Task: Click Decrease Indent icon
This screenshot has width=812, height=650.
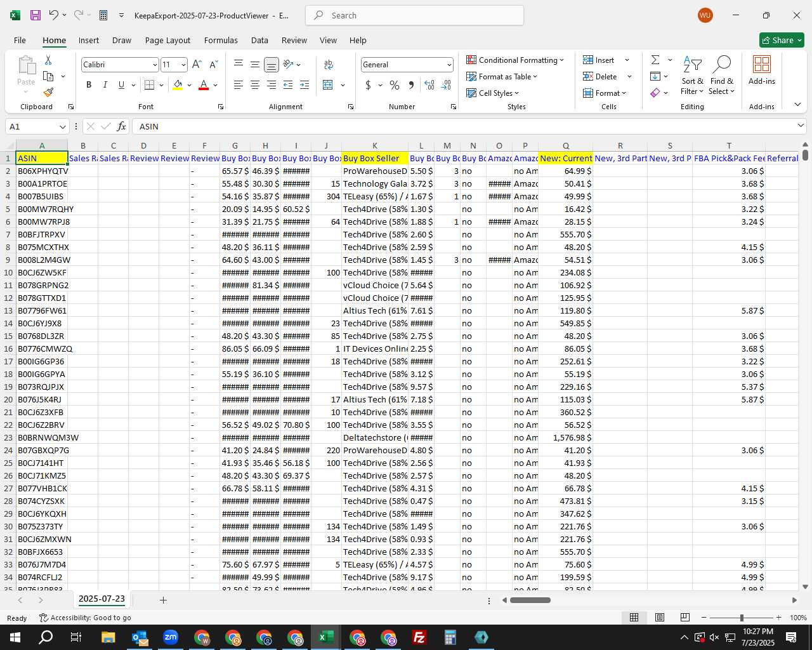Action: [288, 84]
